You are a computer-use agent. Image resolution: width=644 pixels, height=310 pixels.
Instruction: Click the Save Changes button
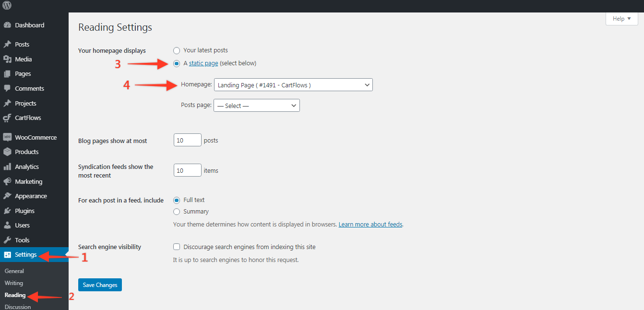(x=100, y=285)
